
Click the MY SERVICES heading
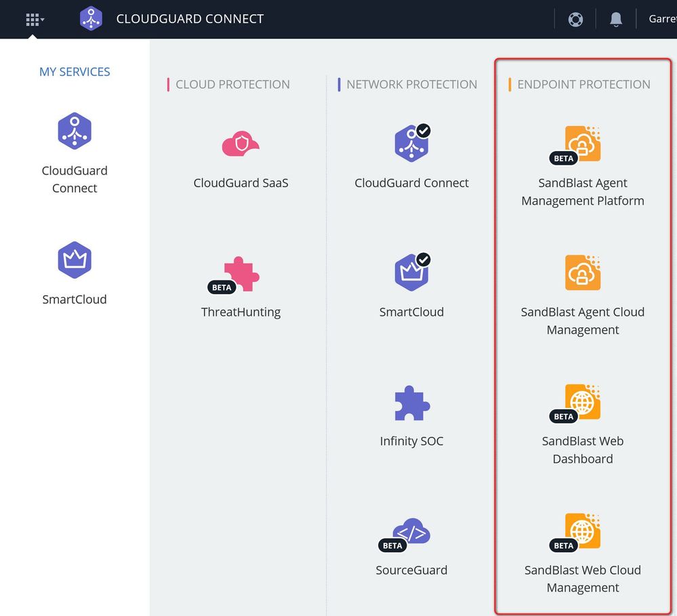tap(75, 72)
